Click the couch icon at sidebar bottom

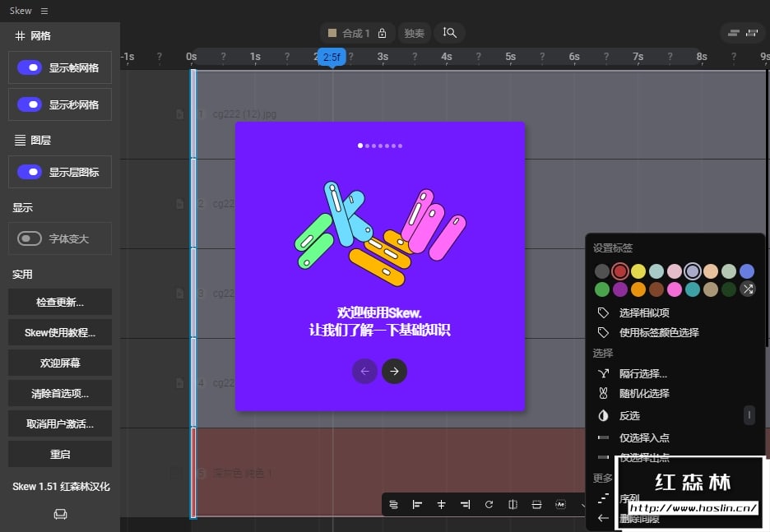coord(60,515)
